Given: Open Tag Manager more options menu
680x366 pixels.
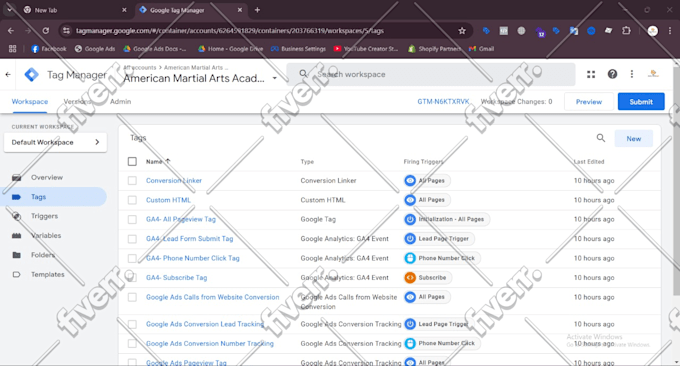Looking at the screenshot, I should pyautogui.click(x=631, y=74).
